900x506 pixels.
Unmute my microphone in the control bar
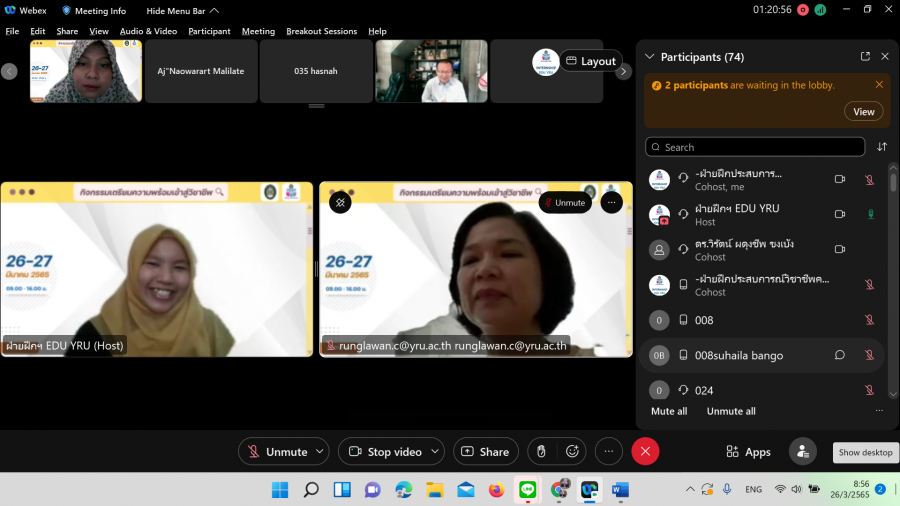tap(277, 452)
